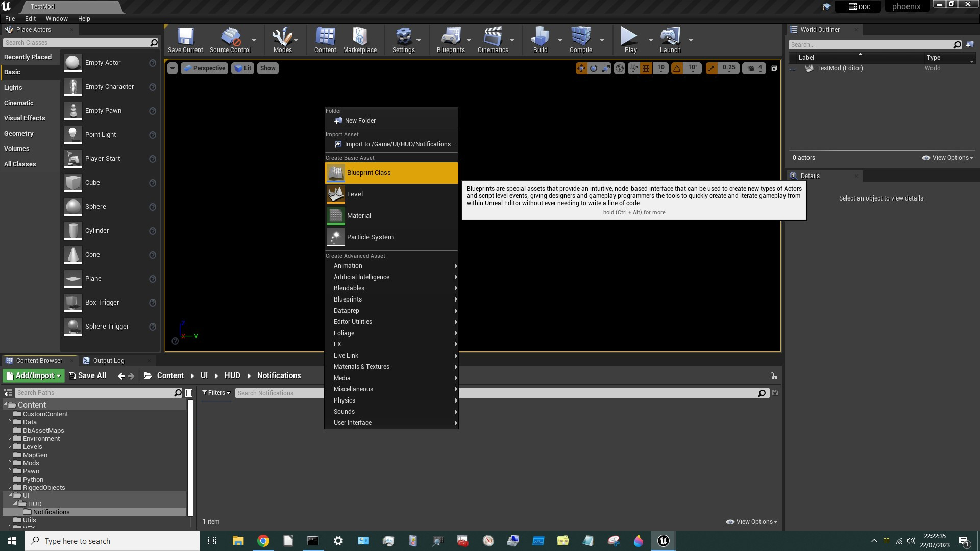Viewport: 980px width, 551px height.
Task: Open Unreal Editor taskbar icon
Action: (663, 541)
